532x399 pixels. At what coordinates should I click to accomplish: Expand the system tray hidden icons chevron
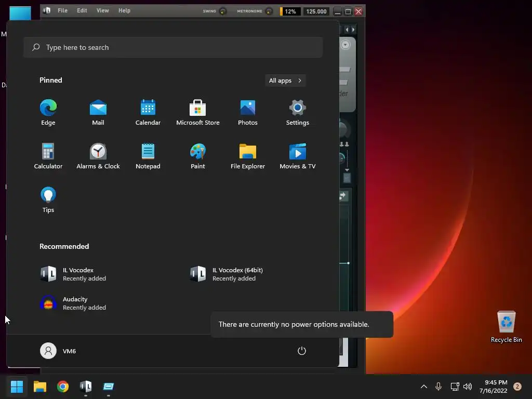424,387
